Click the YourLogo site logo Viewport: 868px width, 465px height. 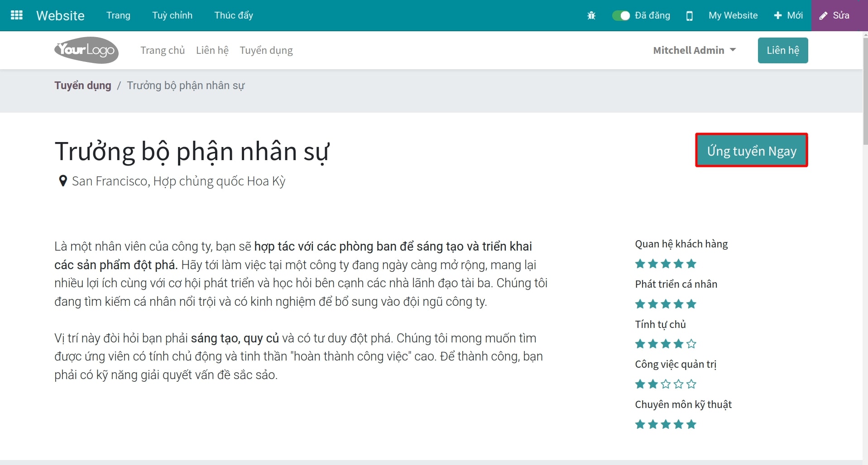point(86,50)
